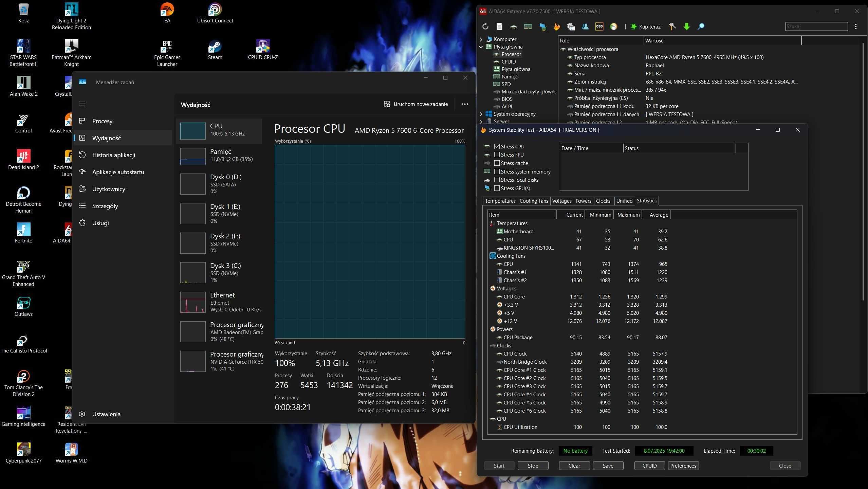Screen dimensions: 868x489
Task: Select Pamięć graph in performance list
Action: (219, 156)
